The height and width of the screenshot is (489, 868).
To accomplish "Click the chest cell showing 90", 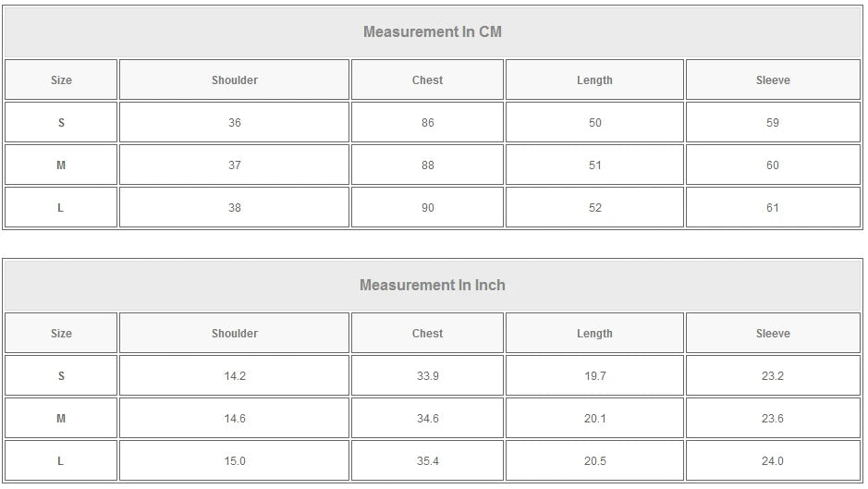I will pos(427,208).
